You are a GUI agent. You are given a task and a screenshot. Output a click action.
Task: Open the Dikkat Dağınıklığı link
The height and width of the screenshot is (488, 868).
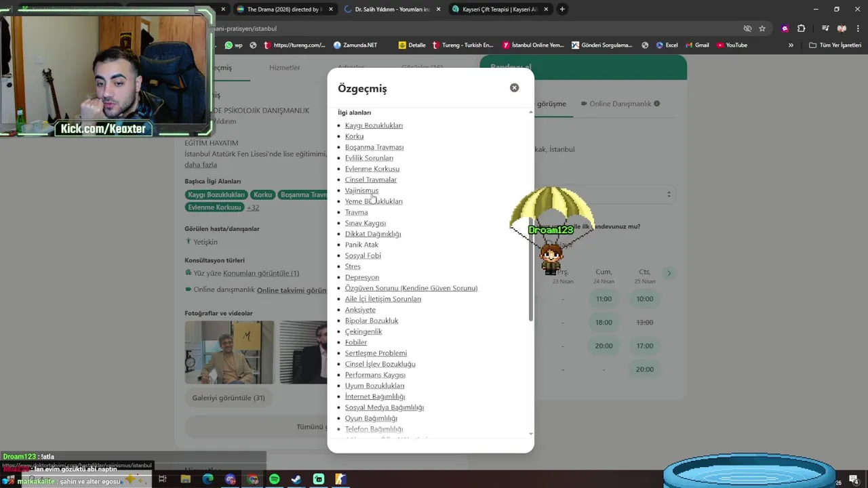coord(373,234)
